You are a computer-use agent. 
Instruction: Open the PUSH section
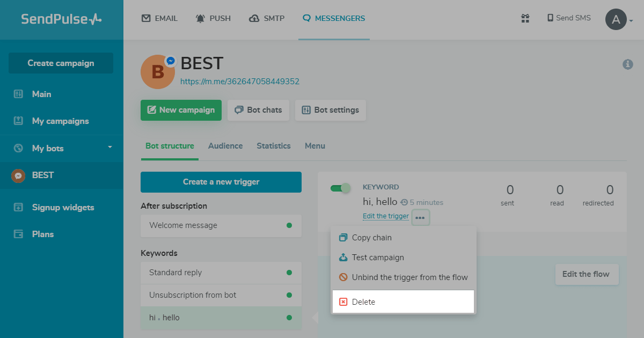coord(213,18)
